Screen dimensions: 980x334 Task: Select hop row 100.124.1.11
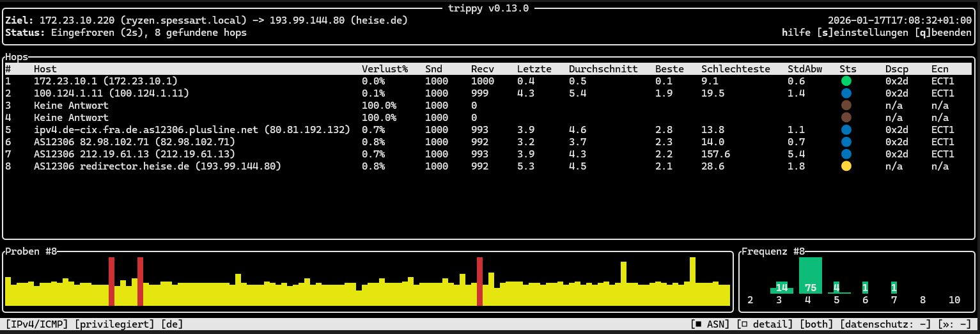click(x=488, y=93)
